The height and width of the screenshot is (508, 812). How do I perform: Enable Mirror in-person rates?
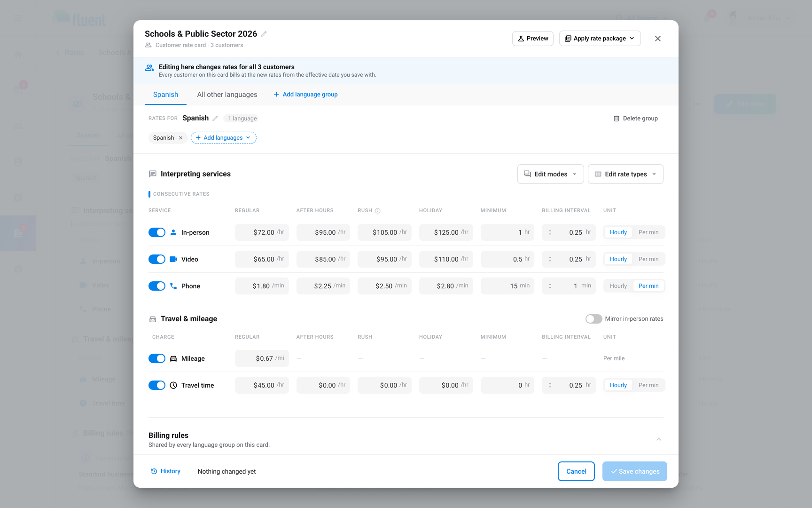[594, 319]
